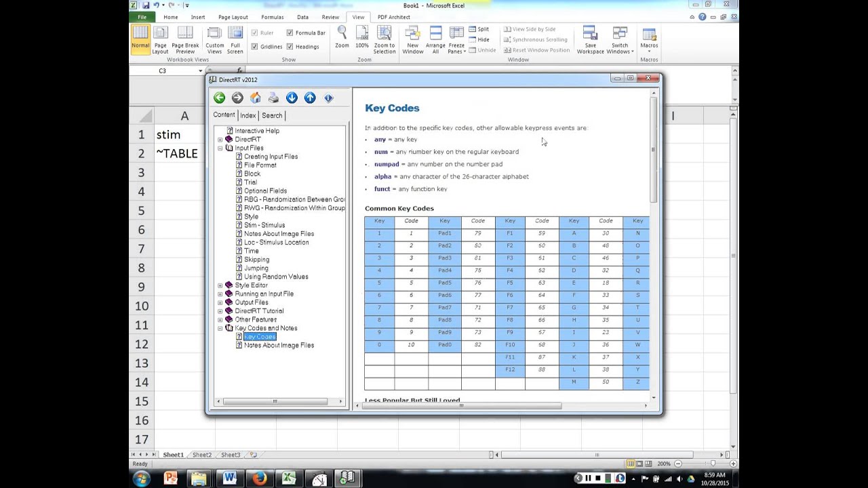Screen dimensions: 868x488
Task: Click the Excel zoom slider handle
Action: coord(713,464)
